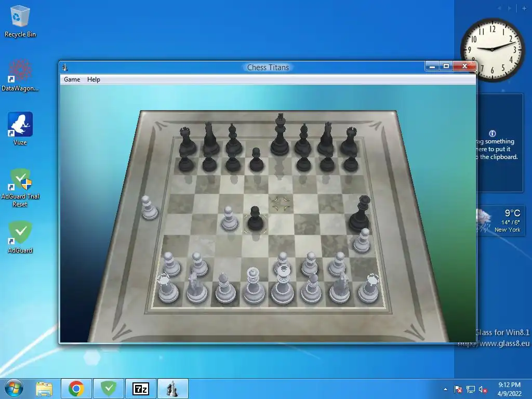This screenshot has height=399, width=532.
Task: Open 7-Zip from the taskbar
Action: tap(141, 389)
